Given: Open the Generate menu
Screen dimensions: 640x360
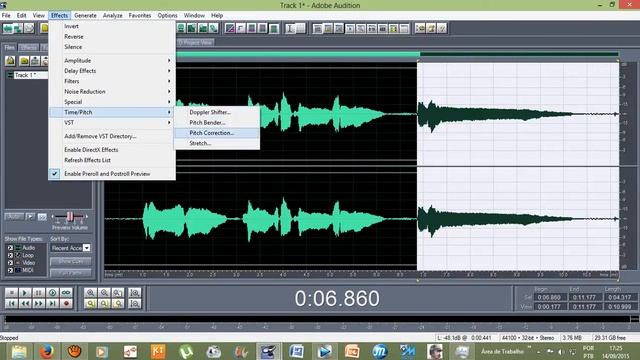Looking at the screenshot, I should (85, 16).
